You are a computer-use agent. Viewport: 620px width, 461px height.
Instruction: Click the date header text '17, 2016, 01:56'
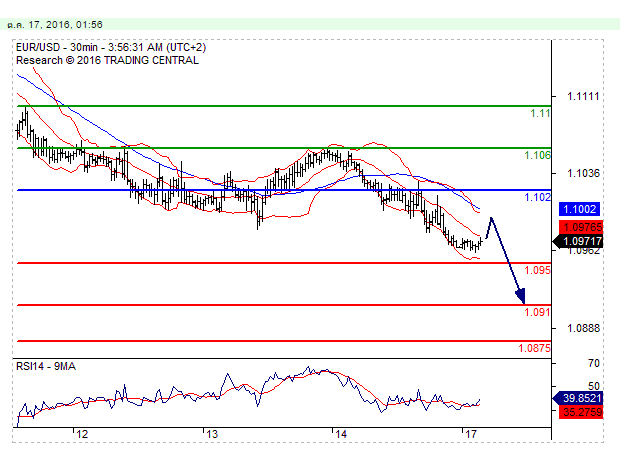point(65,25)
